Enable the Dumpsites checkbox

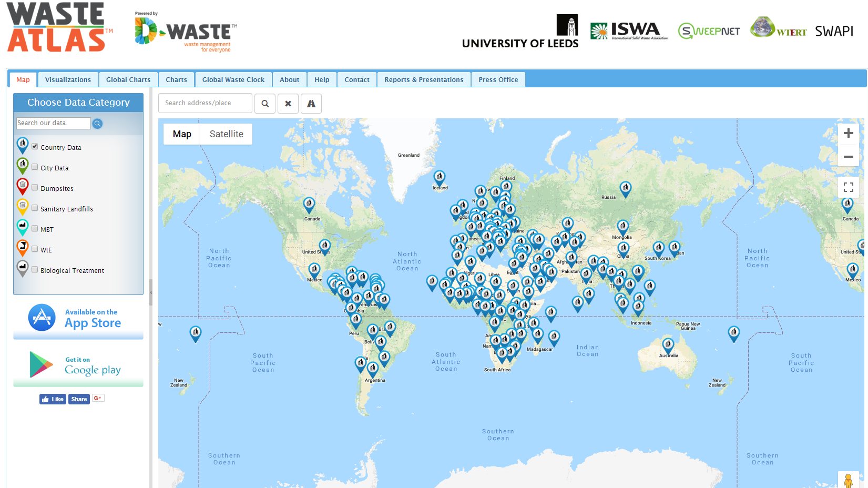pyautogui.click(x=35, y=188)
